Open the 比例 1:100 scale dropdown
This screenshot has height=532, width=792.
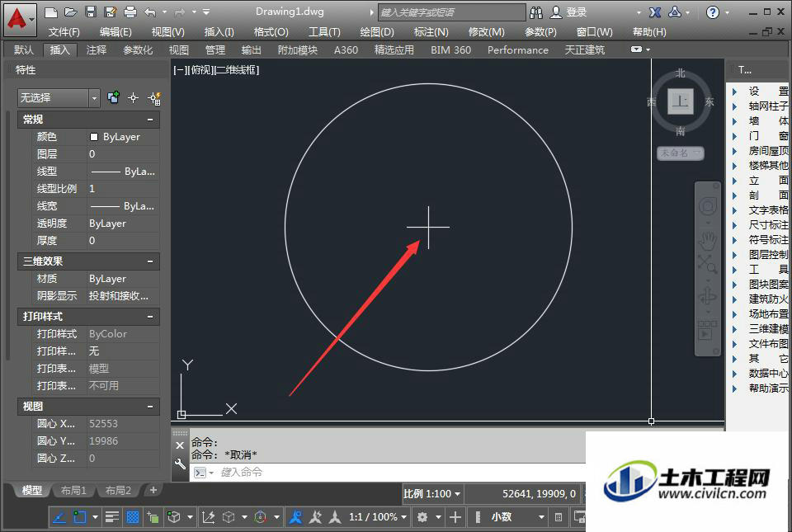tap(432, 493)
